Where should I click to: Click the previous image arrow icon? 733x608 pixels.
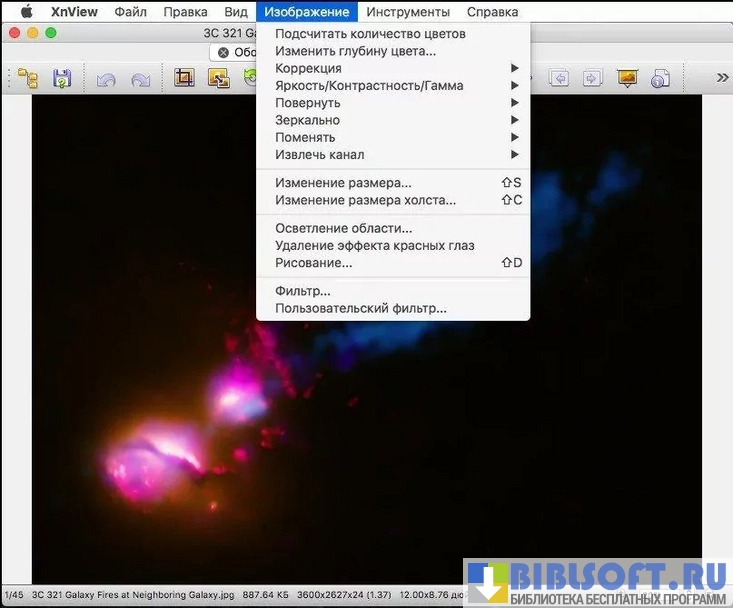pyautogui.click(x=558, y=78)
